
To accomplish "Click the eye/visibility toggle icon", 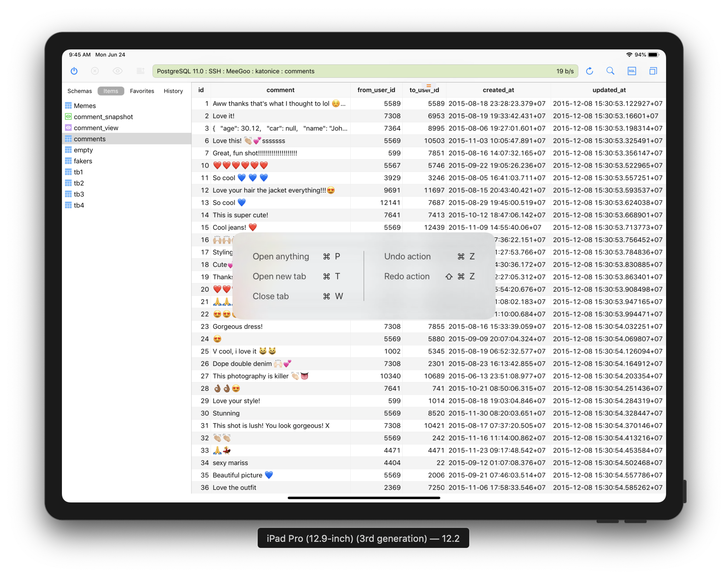I will [117, 71].
